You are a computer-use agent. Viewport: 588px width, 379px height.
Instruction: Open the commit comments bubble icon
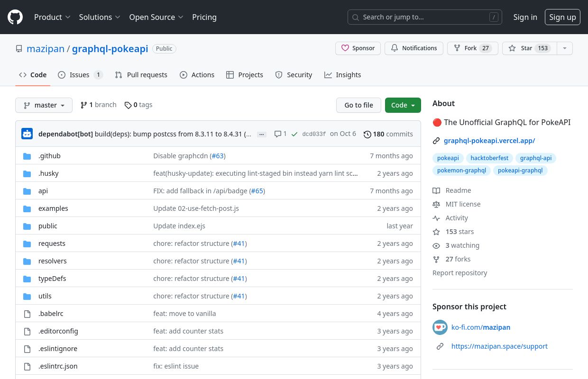278,134
